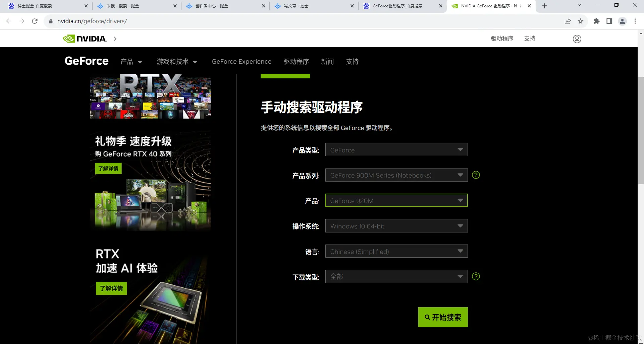Viewport: 644px width, 344px height.
Task: Click the share page icon in address bar
Action: (568, 21)
